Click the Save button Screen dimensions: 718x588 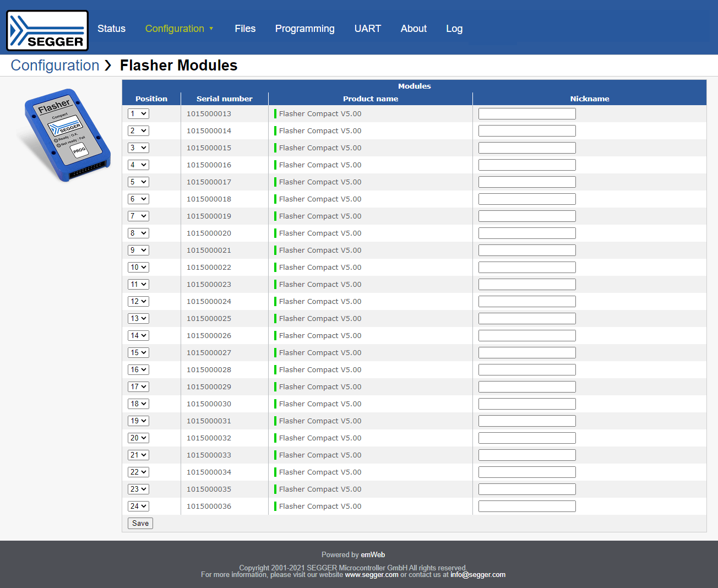(x=140, y=524)
